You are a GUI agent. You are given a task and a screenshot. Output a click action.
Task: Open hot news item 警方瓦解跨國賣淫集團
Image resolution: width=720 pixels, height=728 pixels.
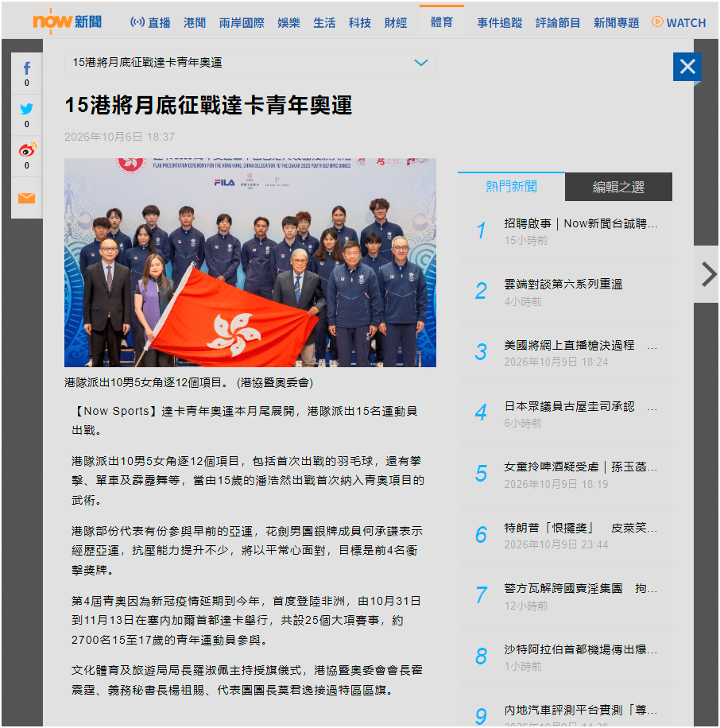pos(581,589)
